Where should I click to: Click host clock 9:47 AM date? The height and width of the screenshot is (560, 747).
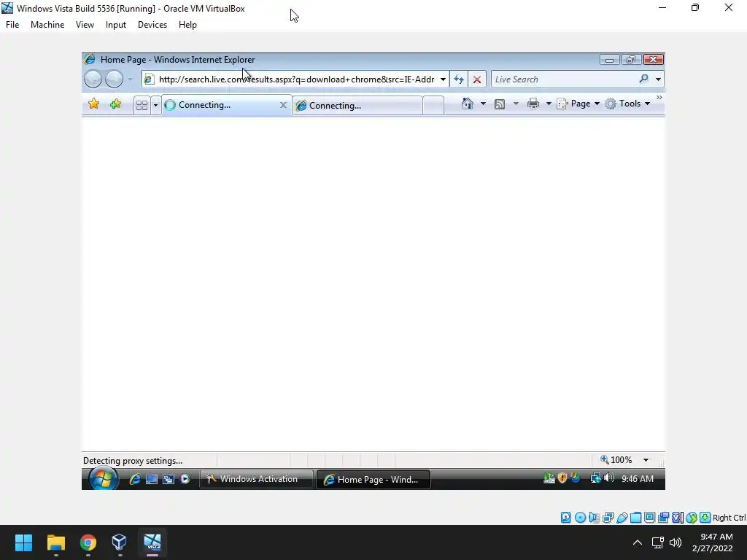coord(713,542)
